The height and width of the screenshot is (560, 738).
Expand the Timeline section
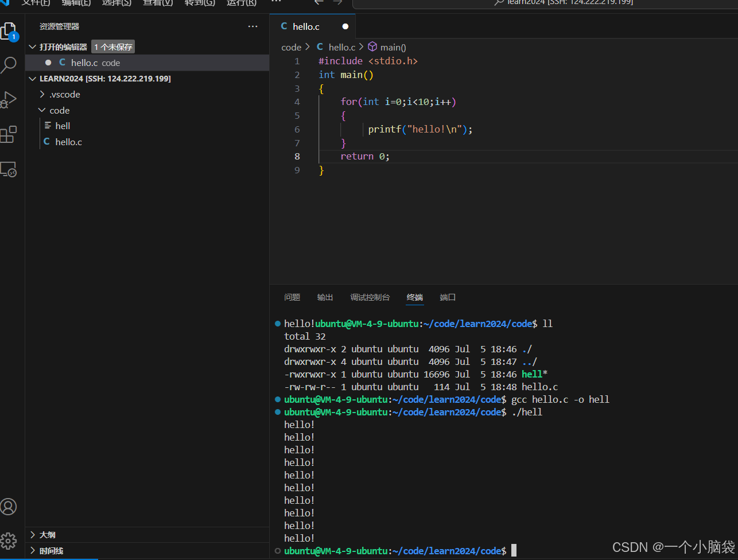point(51,551)
